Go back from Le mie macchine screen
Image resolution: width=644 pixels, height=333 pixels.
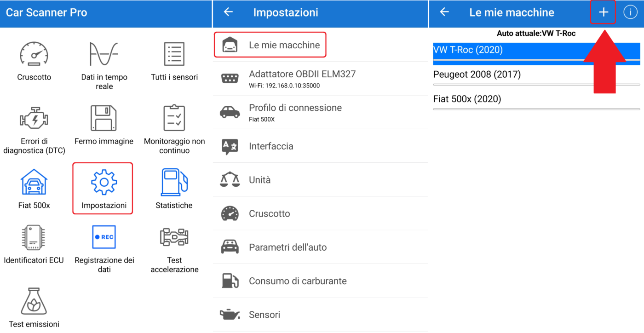[x=444, y=12]
